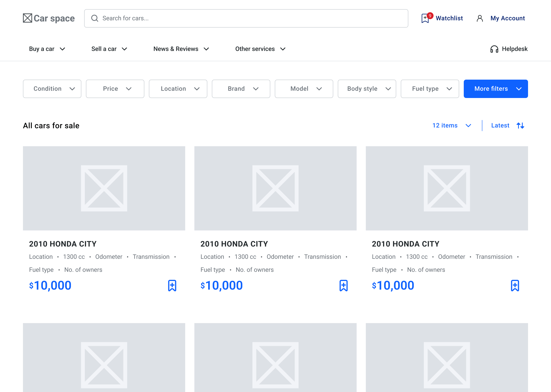
Task: Open the third 2010 HONDA CITY title
Action: point(406,244)
